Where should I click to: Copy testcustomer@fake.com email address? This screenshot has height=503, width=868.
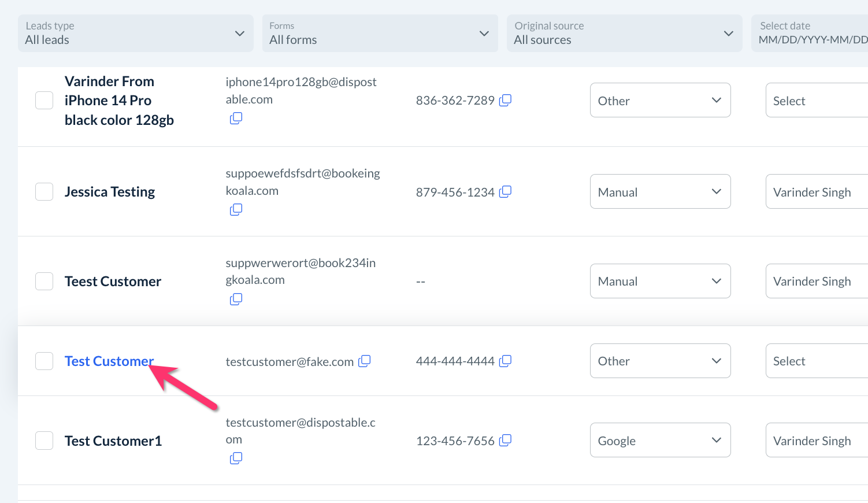tap(365, 361)
